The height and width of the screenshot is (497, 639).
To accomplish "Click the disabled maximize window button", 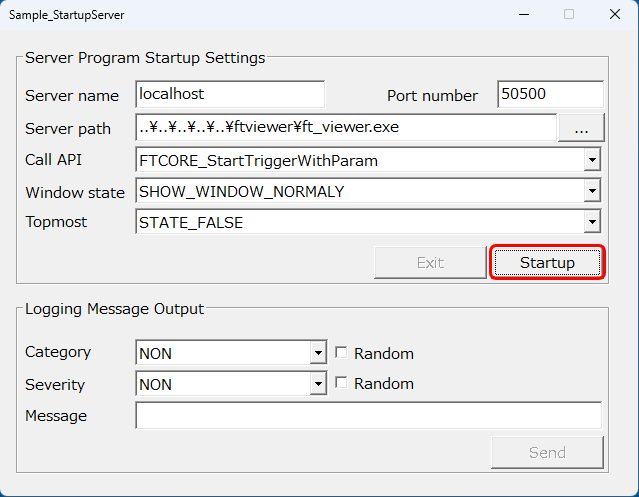I will 569,15.
